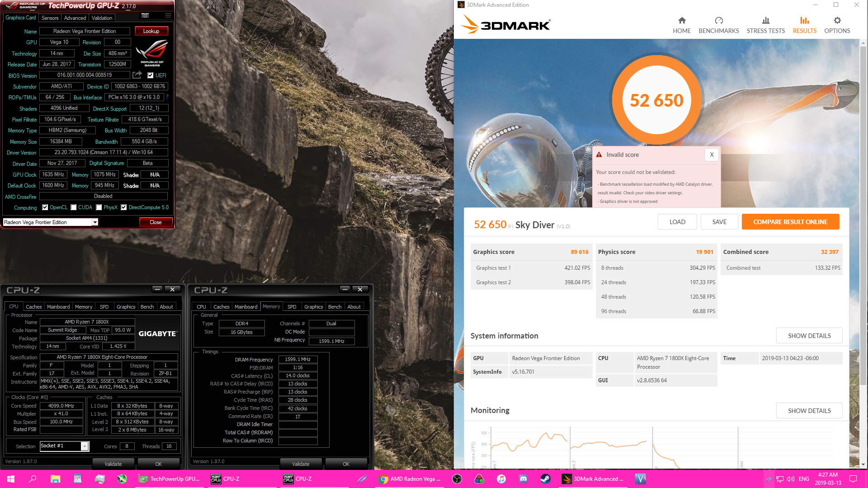Switch to 3DMark Advanced taskbar item
Image resolution: width=868 pixels, height=488 pixels.
click(593, 479)
